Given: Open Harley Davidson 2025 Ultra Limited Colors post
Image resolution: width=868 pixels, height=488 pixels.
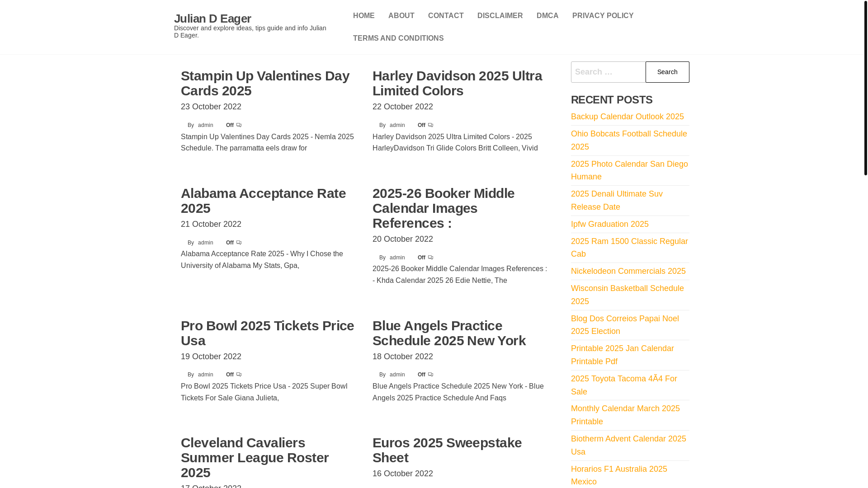Looking at the screenshot, I should [x=457, y=83].
